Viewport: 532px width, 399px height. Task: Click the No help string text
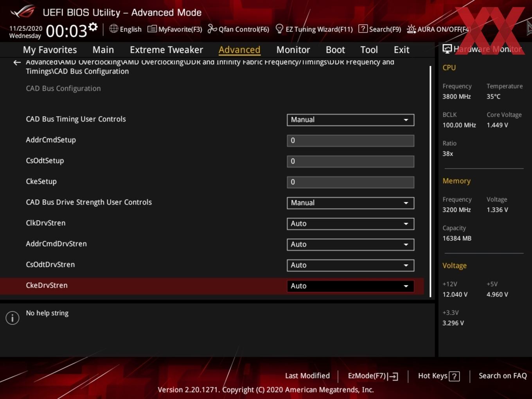click(47, 313)
